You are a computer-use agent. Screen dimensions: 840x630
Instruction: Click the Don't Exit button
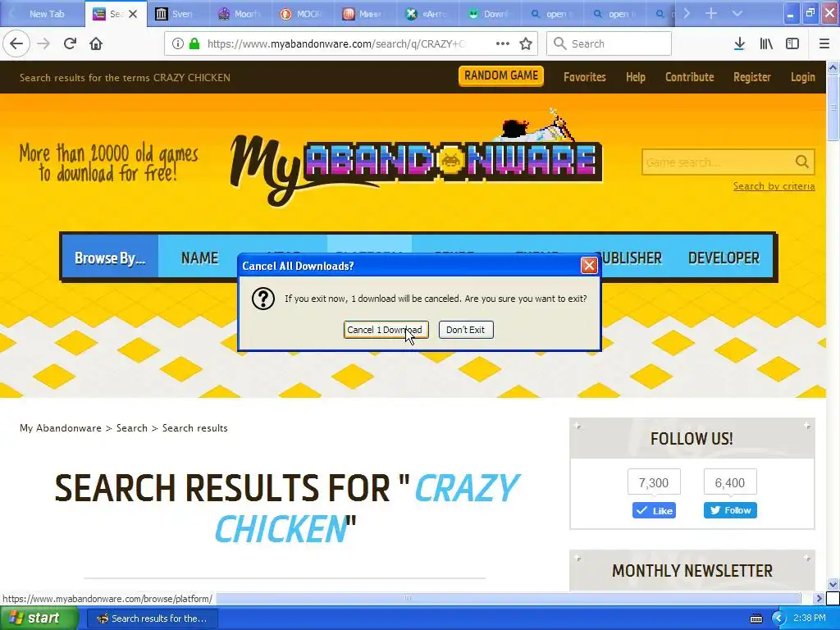click(466, 330)
